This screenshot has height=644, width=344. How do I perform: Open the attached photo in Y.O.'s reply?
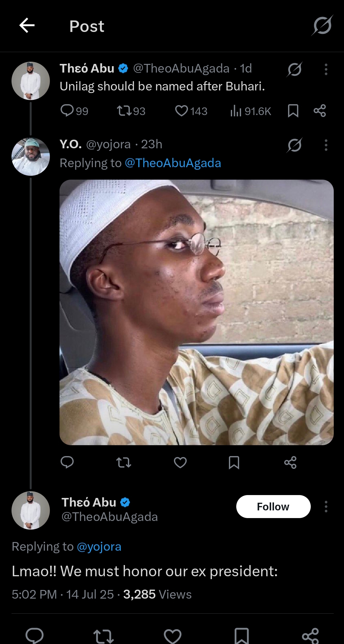(196, 312)
